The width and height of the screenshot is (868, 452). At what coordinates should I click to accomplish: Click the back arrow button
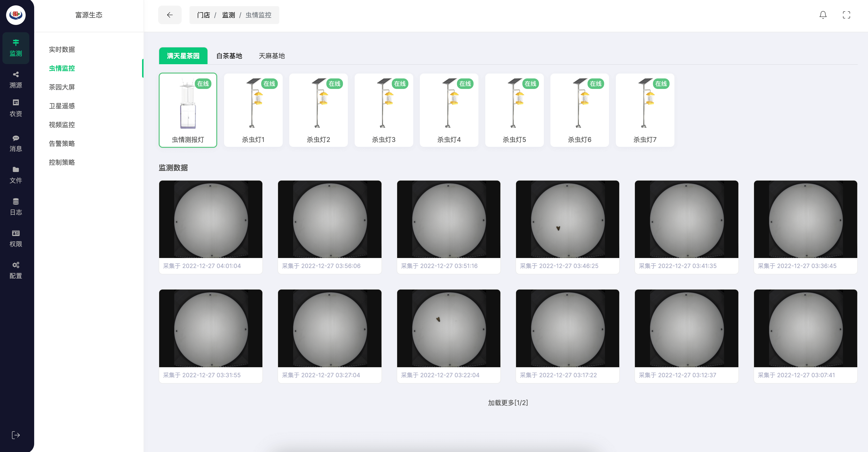[x=170, y=15]
